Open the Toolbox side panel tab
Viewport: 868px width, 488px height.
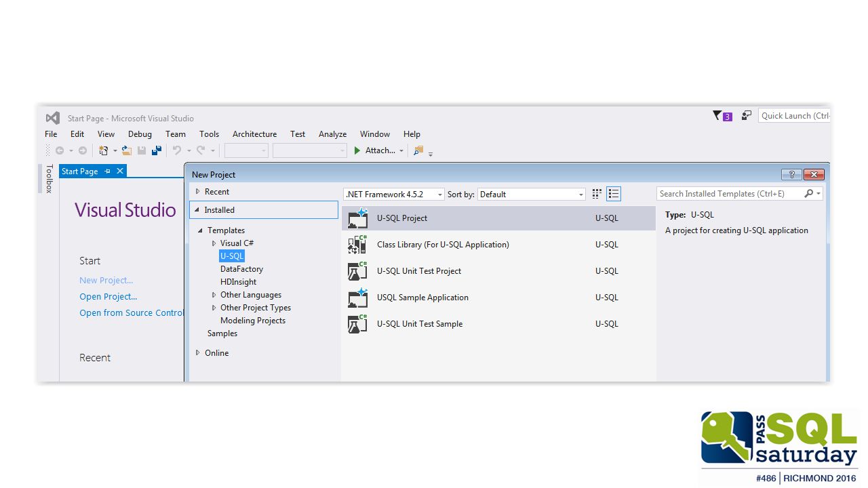[x=49, y=179]
